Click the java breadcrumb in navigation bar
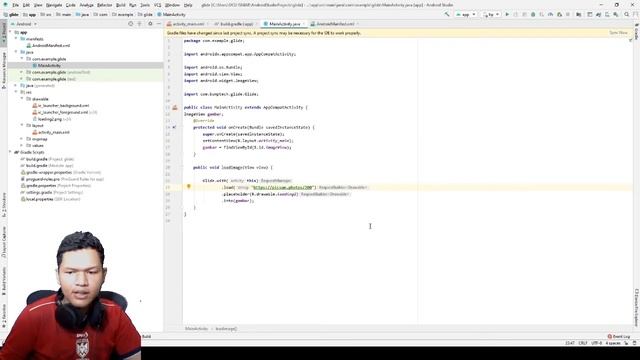The width and height of the screenshot is (640, 360). click(x=82, y=14)
